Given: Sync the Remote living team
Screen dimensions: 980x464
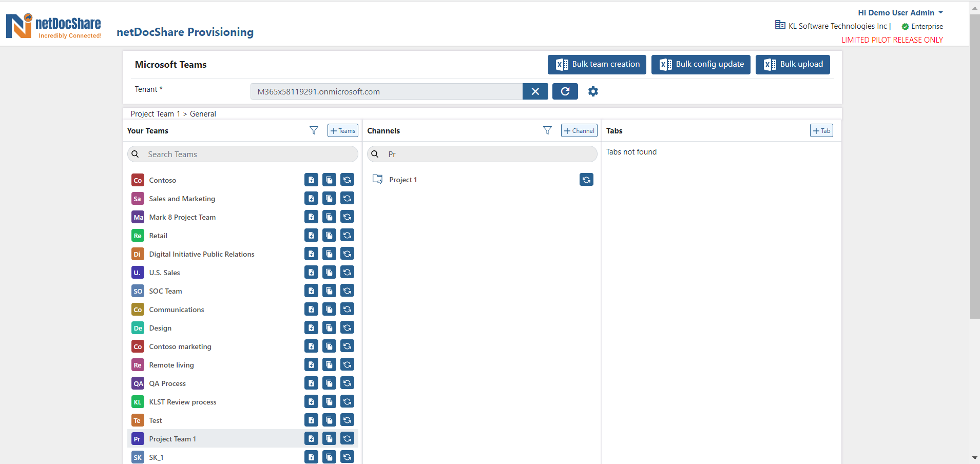Looking at the screenshot, I should 347,364.
